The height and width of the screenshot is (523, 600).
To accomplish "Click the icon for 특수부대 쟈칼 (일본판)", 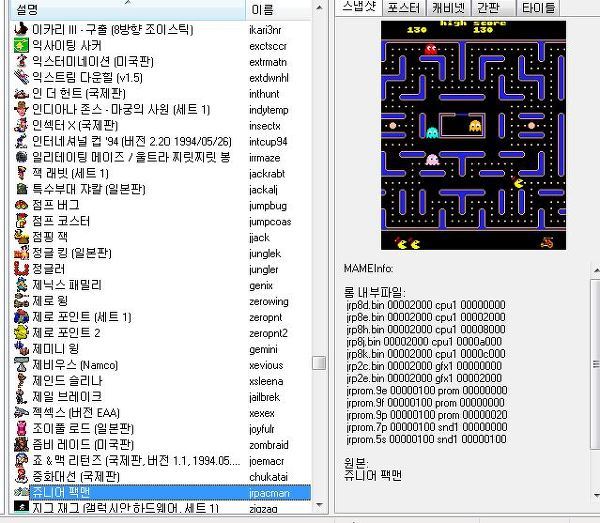I will click(21, 189).
